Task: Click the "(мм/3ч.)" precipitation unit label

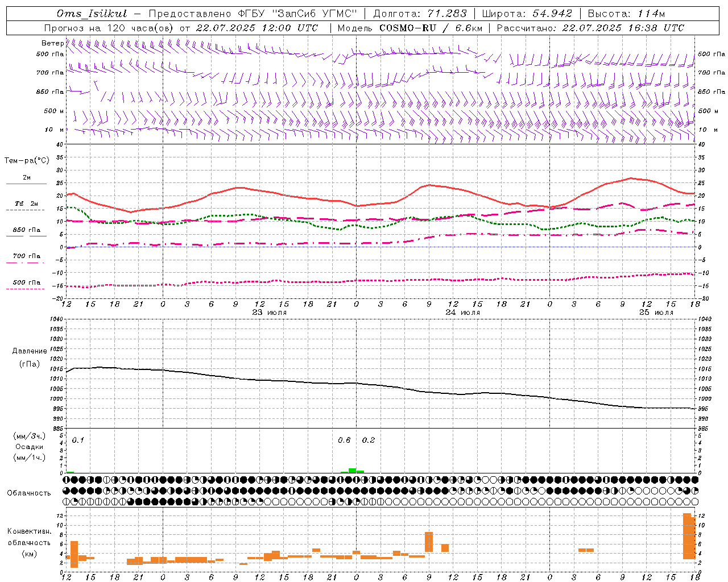Action: (30, 436)
